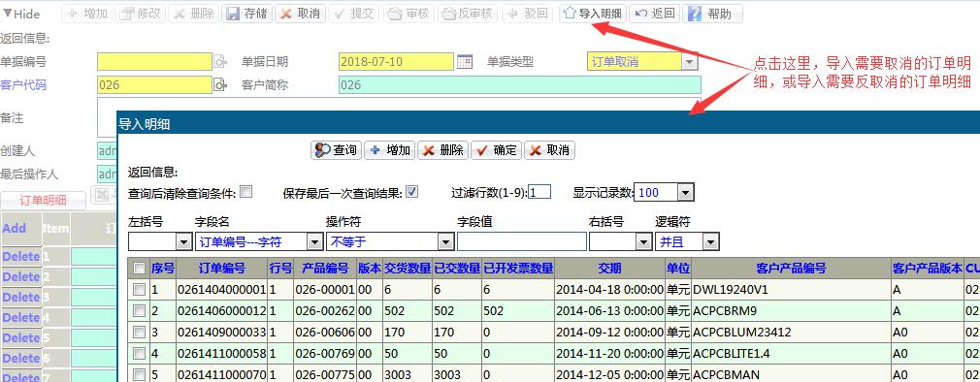Click the Add link in order grid
Image resolution: width=980 pixels, height=382 pixels.
pos(15,229)
